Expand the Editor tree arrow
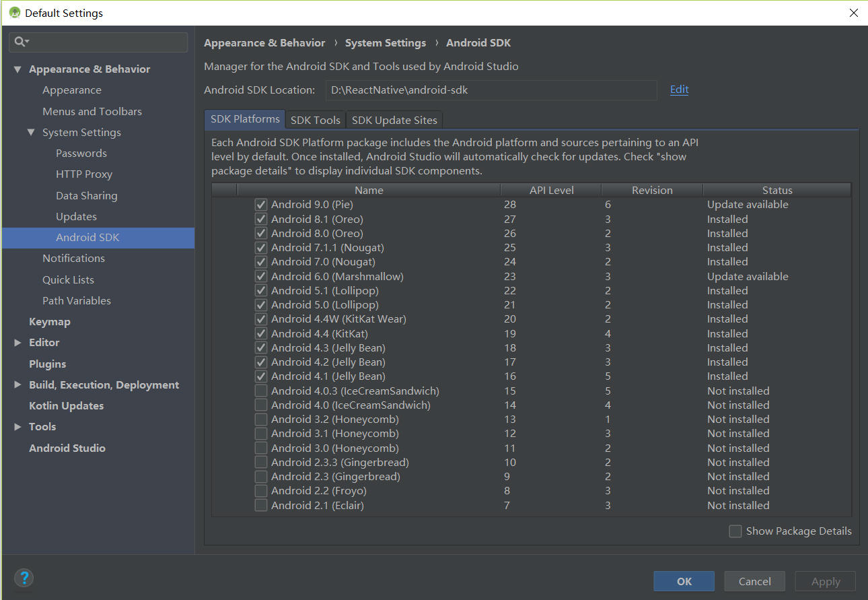The image size is (868, 600). [x=17, y=343]
